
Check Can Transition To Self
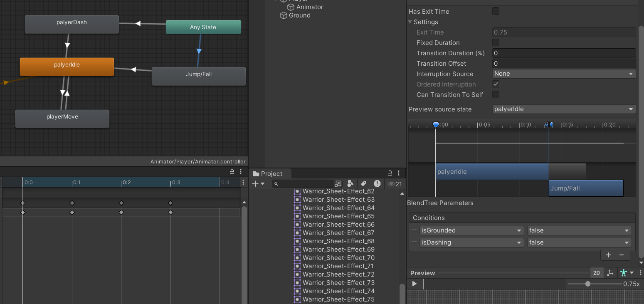(x=496, y=94)
